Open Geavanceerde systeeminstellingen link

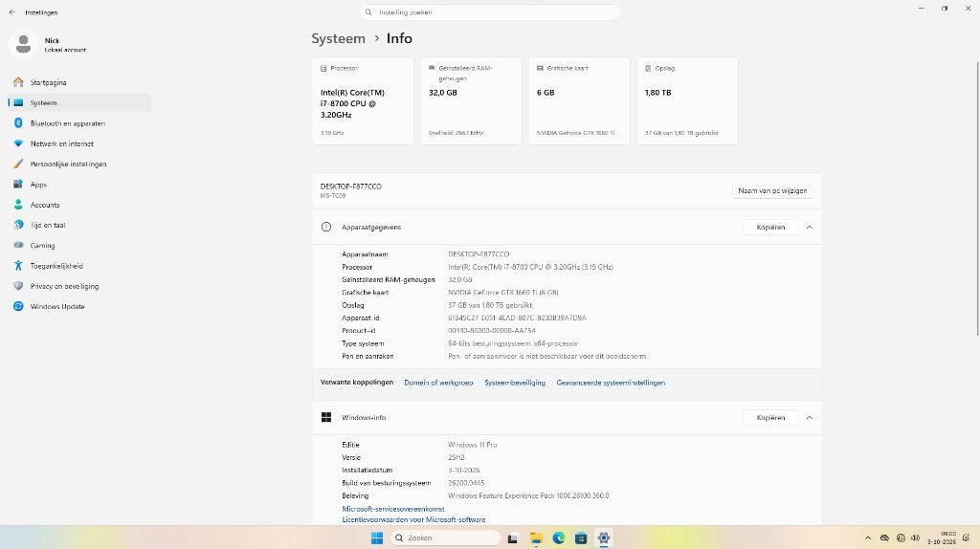point(611,383)
